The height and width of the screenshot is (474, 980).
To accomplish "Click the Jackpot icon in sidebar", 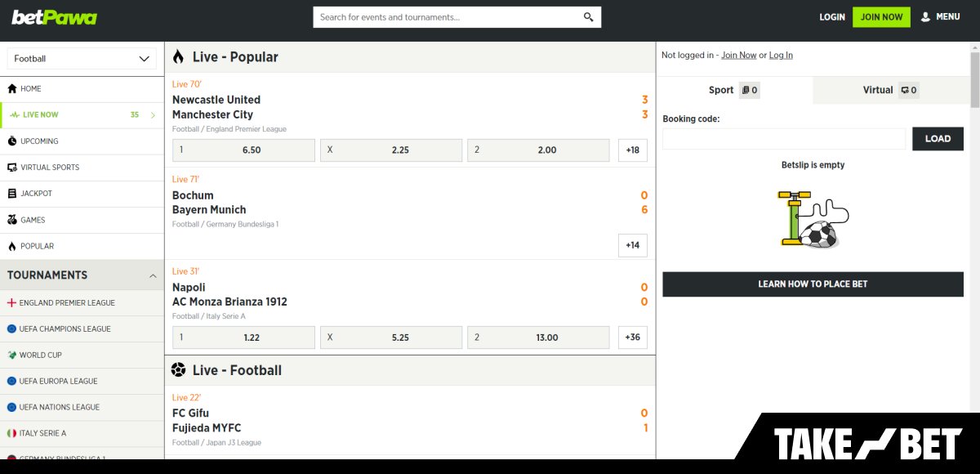I will [x=12, y=194].
